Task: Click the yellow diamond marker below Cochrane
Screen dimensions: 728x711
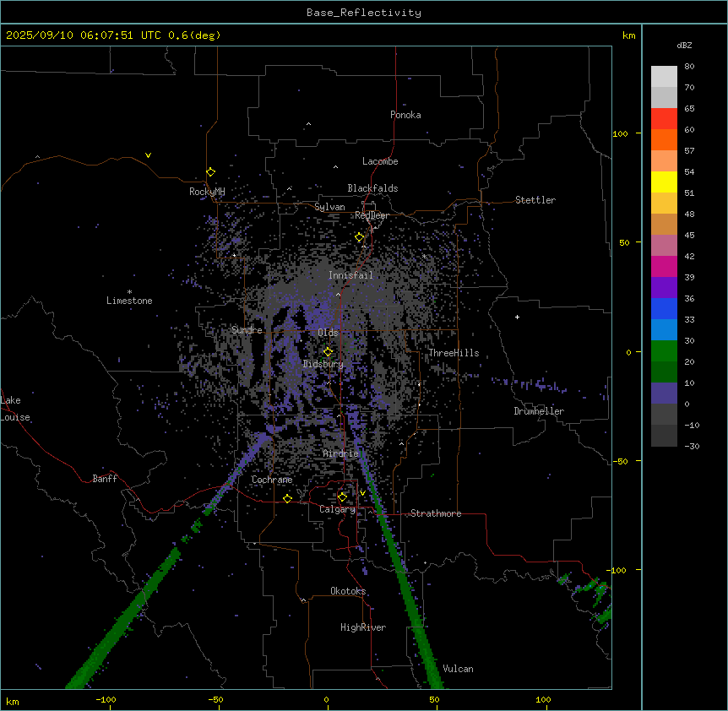Action: (287, 498)
